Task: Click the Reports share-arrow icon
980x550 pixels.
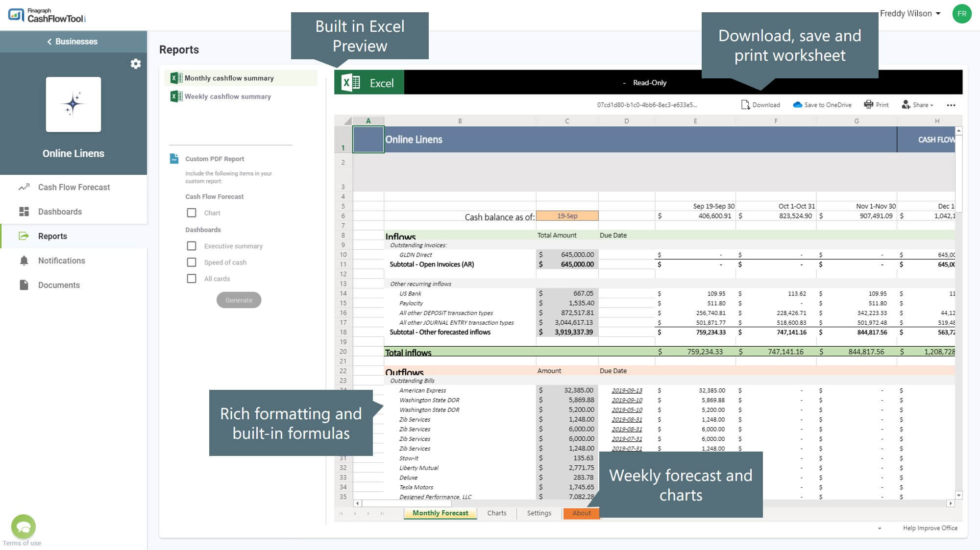Action: pos(24,236)
